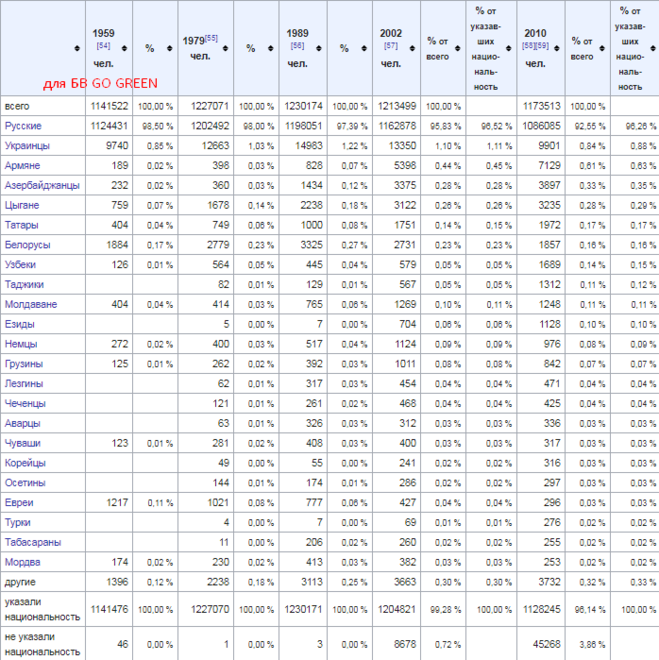Sort table by 1959 population column
The width and height of the screenshot is (659, 660).
pyautogui.click(x=124, y=48)
